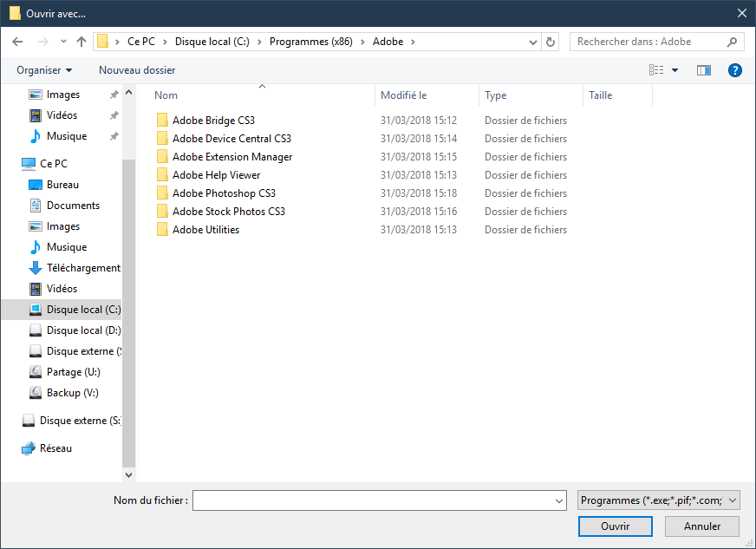The image size is (756, 549).
Task: Open help with the question mark
Action: (x=735, y=70)
